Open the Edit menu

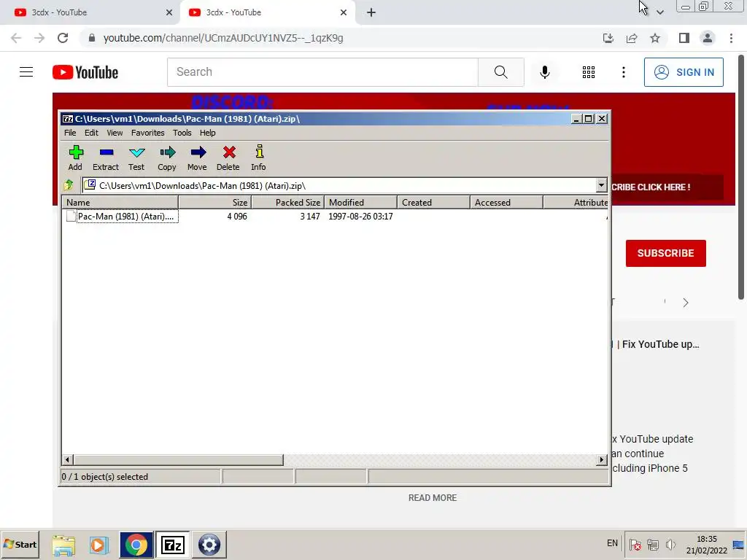[x=91, y=133]
